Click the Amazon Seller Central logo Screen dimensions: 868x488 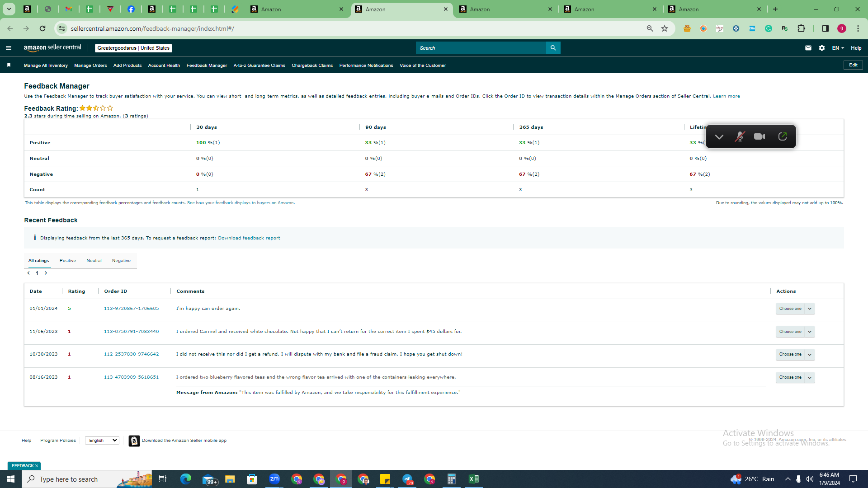[x=52, y=48]
